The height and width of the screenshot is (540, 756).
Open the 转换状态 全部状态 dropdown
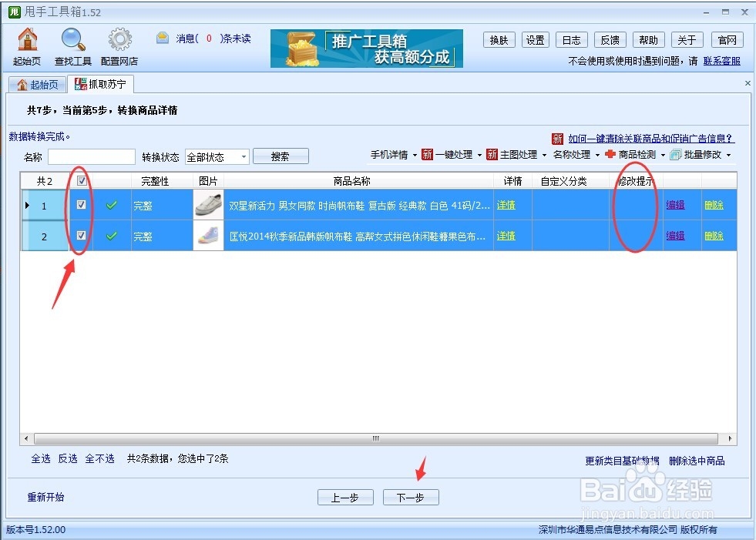tap(217, 156)
